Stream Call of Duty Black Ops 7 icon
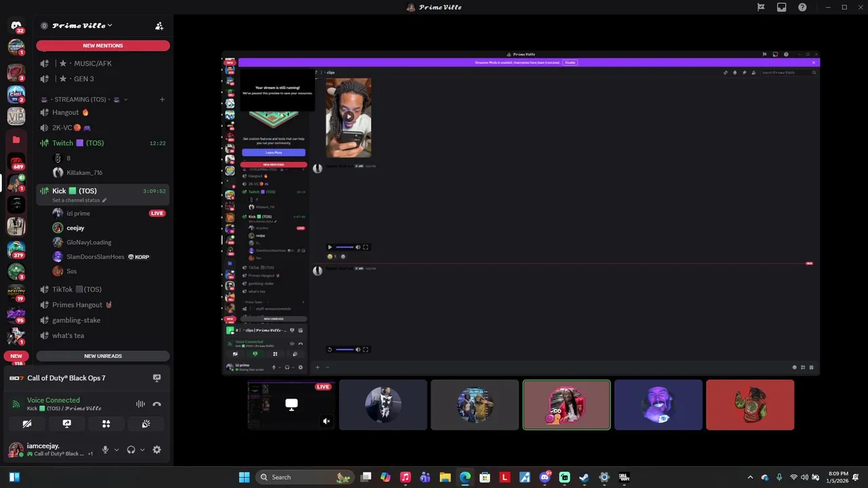868x488 pixels. click(x=157, y=378)
